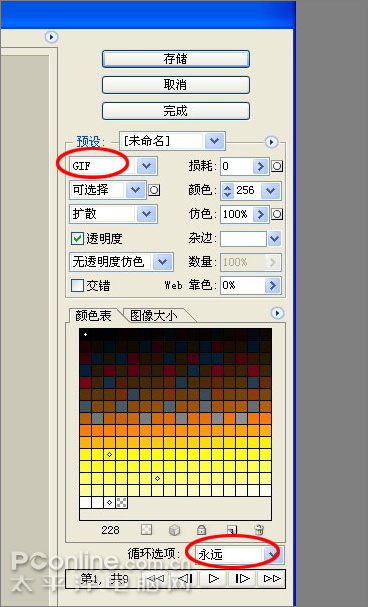Image resolution: width=368 pixels, height=607 pixels.
Task: Advance to the next animation frame
Action: (243, 578)
